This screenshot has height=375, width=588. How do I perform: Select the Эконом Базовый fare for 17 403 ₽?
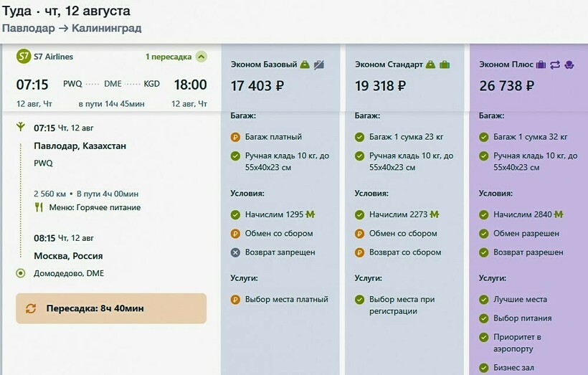click(x=257, y=86)
